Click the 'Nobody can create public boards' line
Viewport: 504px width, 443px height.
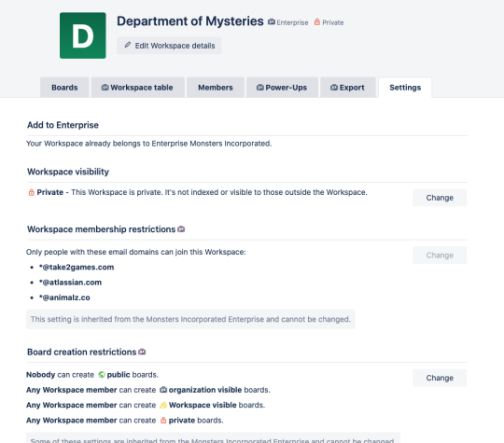coord(92,375)
